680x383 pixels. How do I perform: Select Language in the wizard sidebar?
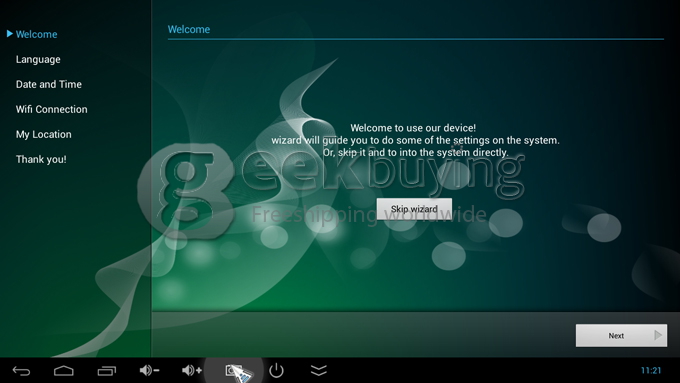pos(38,59)
